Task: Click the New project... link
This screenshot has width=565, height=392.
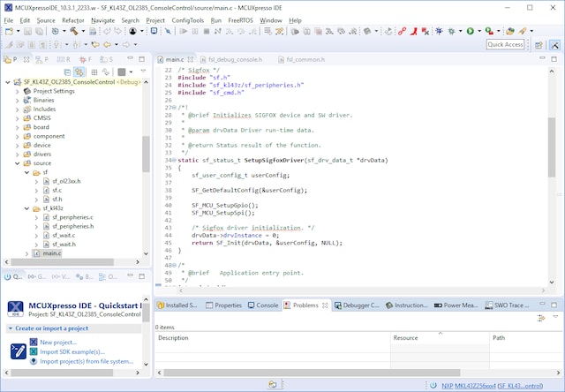Action: (x=58, y=342)
